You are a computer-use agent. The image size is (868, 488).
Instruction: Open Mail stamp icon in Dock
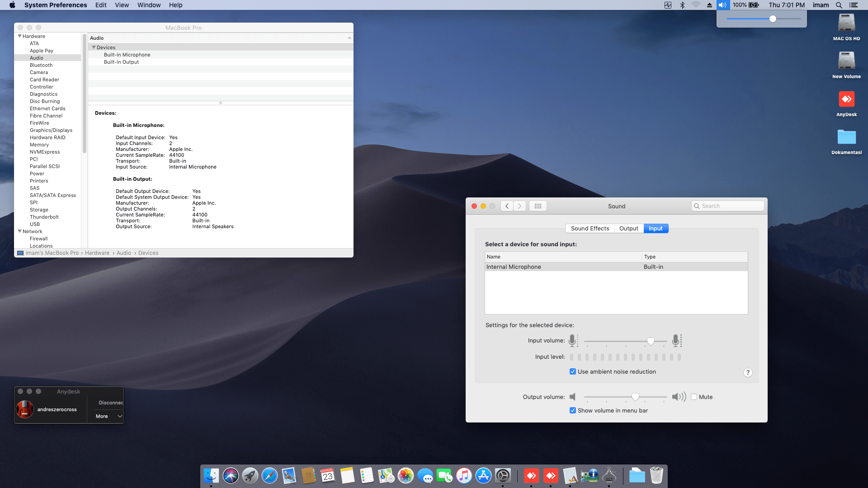pos(289,475)
